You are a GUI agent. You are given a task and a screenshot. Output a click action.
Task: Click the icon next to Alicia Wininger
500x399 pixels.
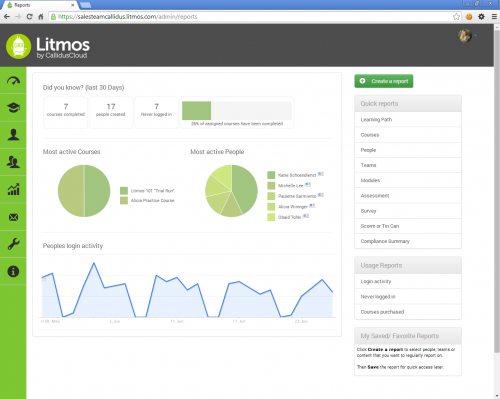pyautogui.click(x=312, y=205)
